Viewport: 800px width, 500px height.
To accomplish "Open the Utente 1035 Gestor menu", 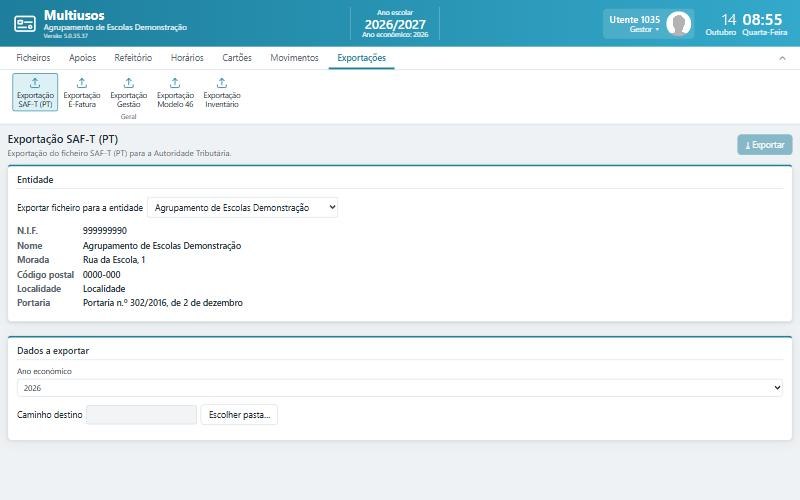I will click(648, 23).
